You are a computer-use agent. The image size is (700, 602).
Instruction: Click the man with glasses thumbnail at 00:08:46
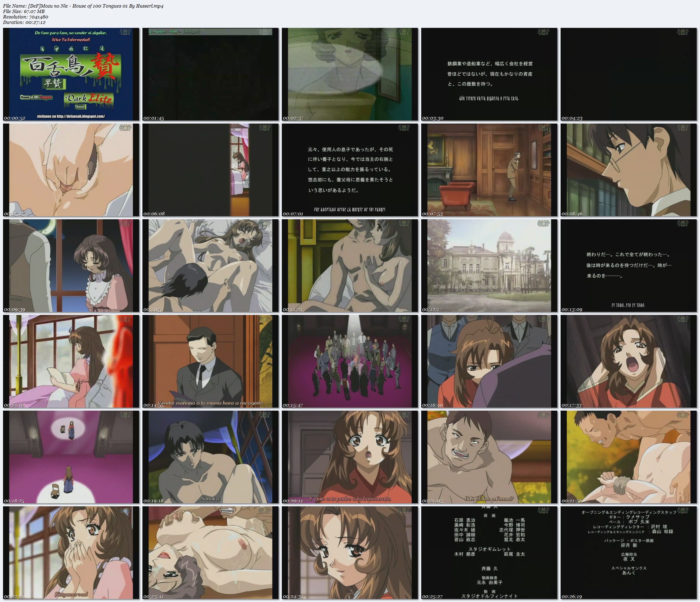click(x=629, y=170)
